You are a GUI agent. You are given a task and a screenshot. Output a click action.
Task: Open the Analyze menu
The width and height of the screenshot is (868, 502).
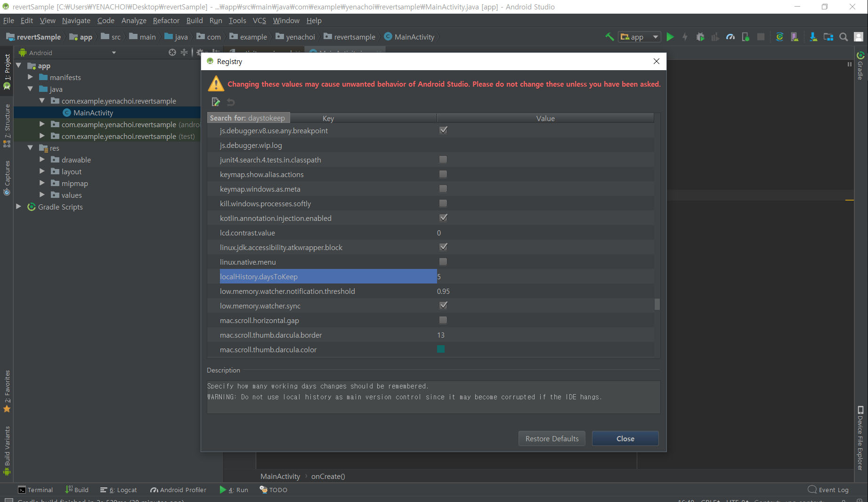[134, 21]
